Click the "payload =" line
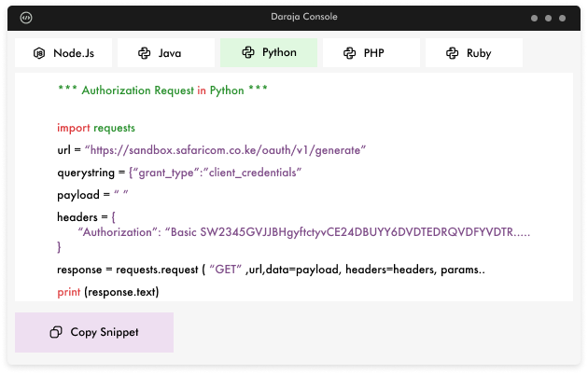The height and width of the screenshot is (374, 588). 92,195
